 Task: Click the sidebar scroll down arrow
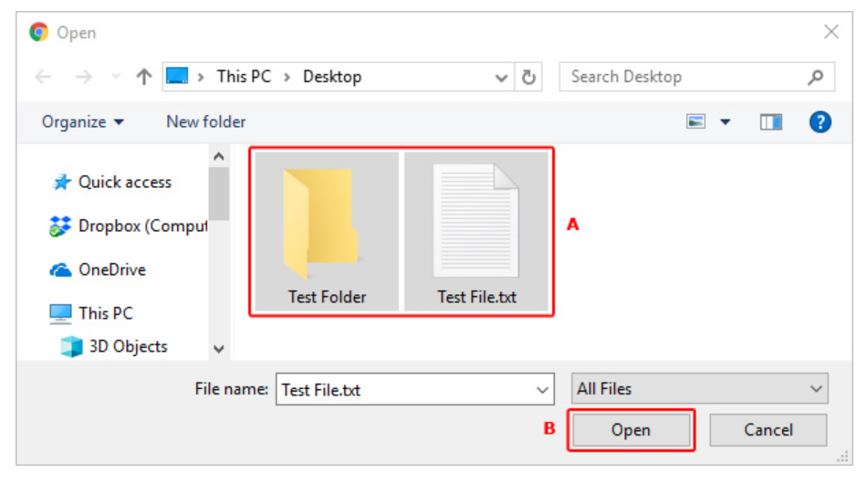pos(218,348)
